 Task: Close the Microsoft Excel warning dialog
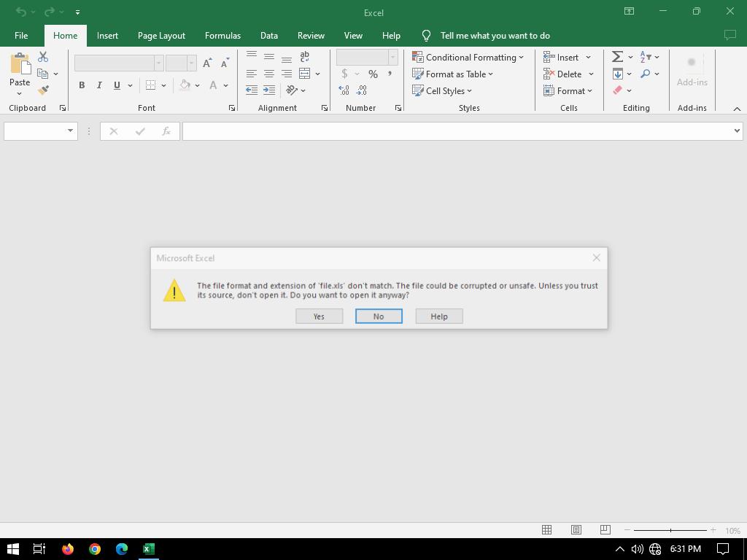[x=596, y=257]
